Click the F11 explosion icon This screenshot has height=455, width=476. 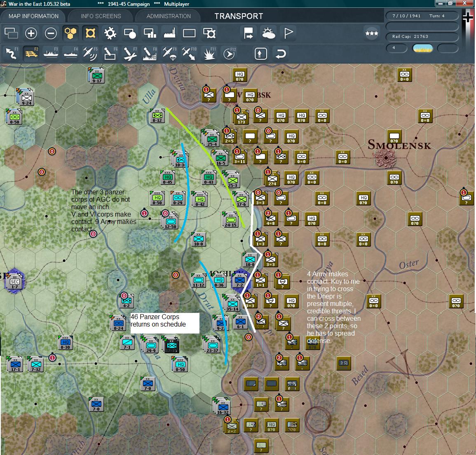[209, 54]
